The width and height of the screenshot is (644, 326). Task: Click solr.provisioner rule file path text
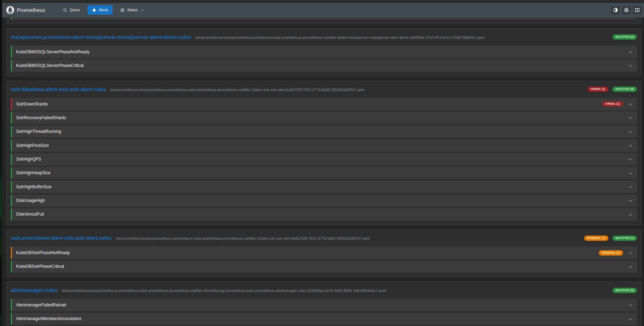pos(243,238)
